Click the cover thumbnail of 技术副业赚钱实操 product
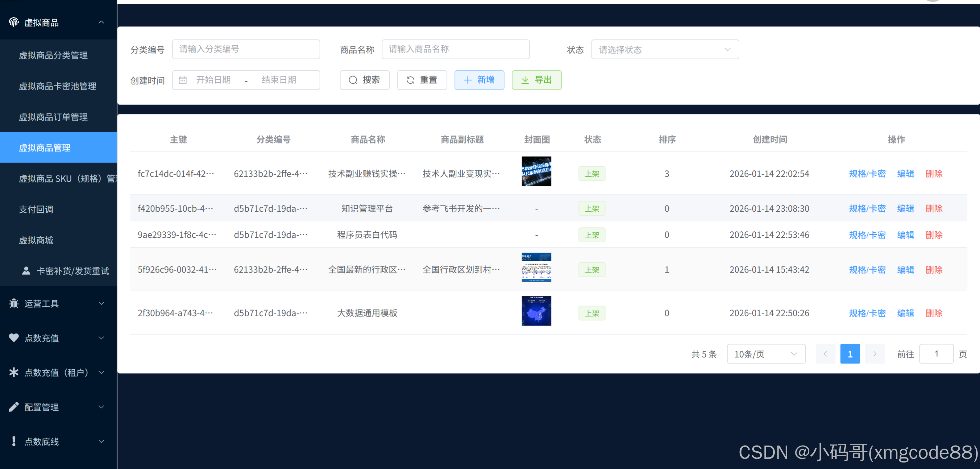980x469 pixels. [x=536, y=171]
